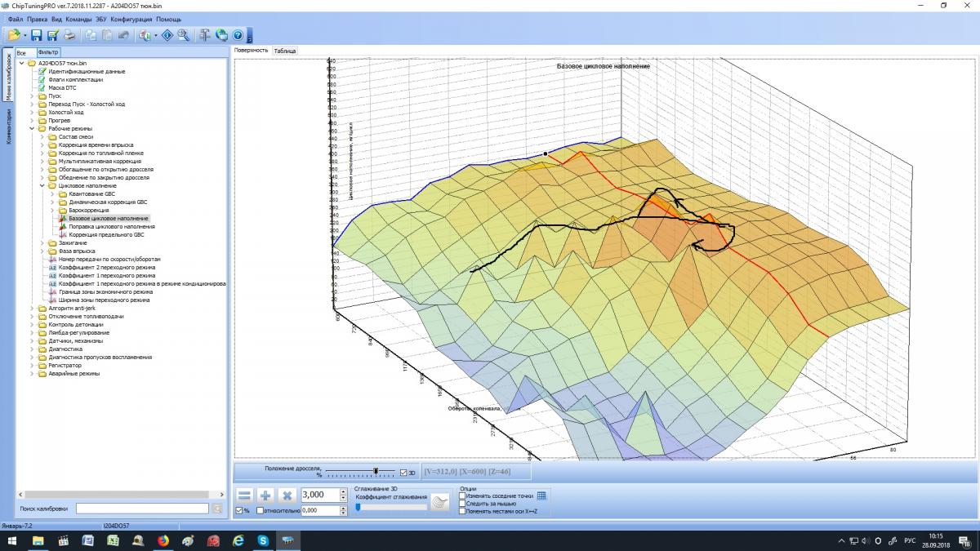Expand the Холостой ход folder
This screenshot has height=551, width=980.
click(33, 112)
